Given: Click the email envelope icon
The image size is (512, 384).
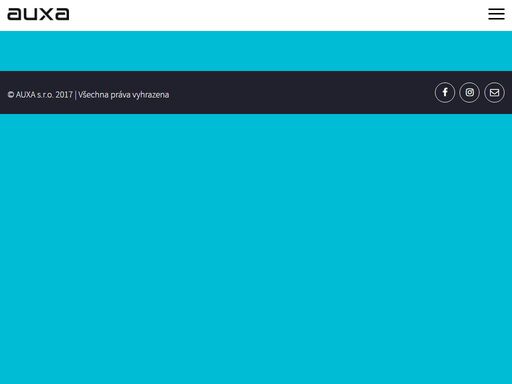Looking at the screenshot, I should 494,92.
